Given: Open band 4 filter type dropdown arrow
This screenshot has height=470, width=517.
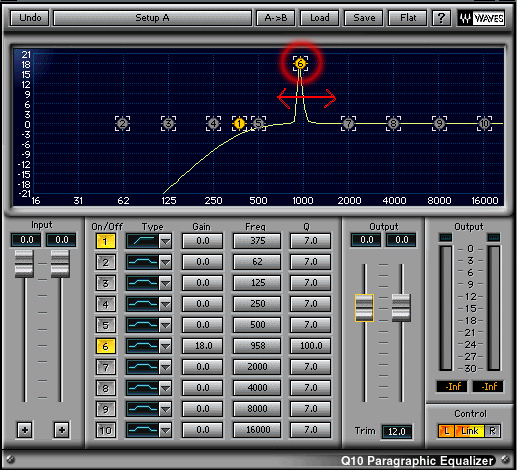Looking at the screenshot, I should [165, 304].
